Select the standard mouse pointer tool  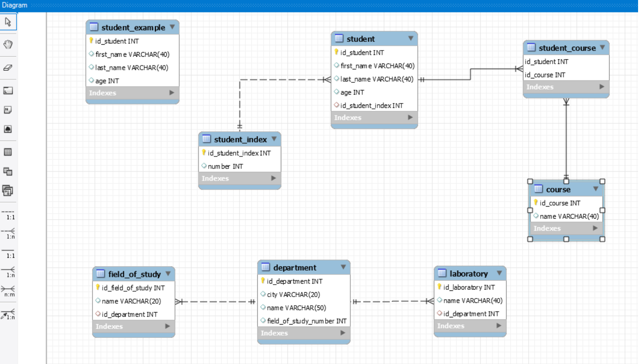click(x=8, y=22)
